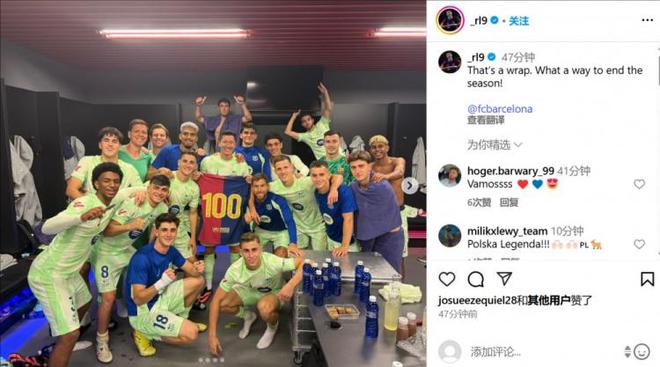View the 6次赞 likes on comment
This screenshot has height=367, width=660.
(x=479, y=202)
